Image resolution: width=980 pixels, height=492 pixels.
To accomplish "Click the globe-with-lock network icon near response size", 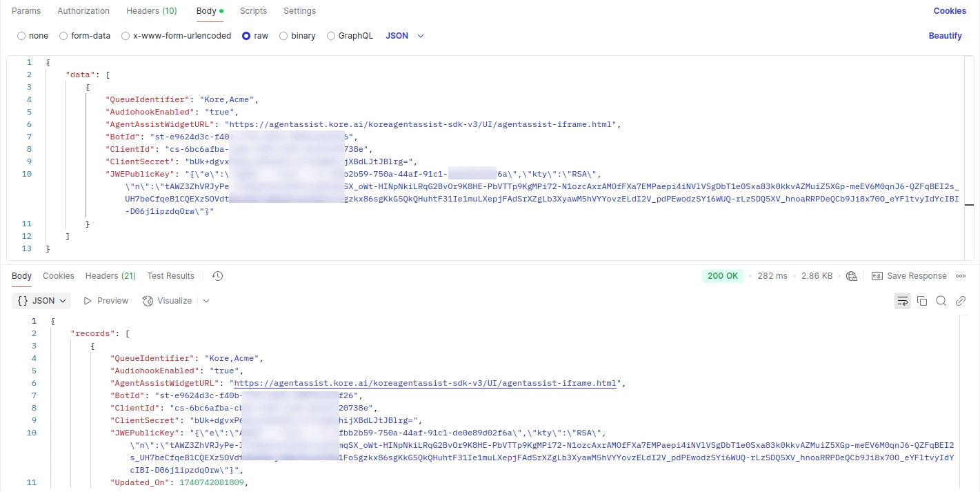I will pyautogui.click(x=851, y=275).
